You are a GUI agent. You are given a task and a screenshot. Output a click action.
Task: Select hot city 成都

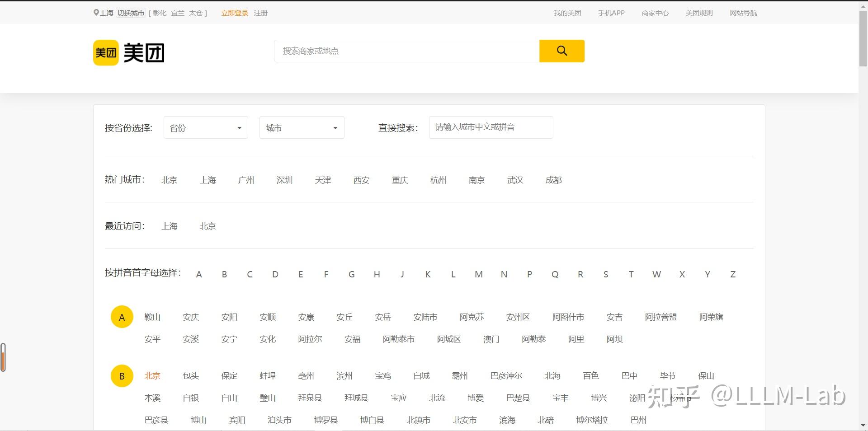click(x=553, y=180)
